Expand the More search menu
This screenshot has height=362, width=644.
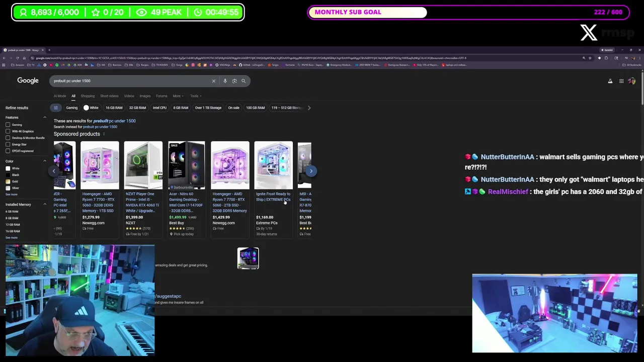pos(178,96)
